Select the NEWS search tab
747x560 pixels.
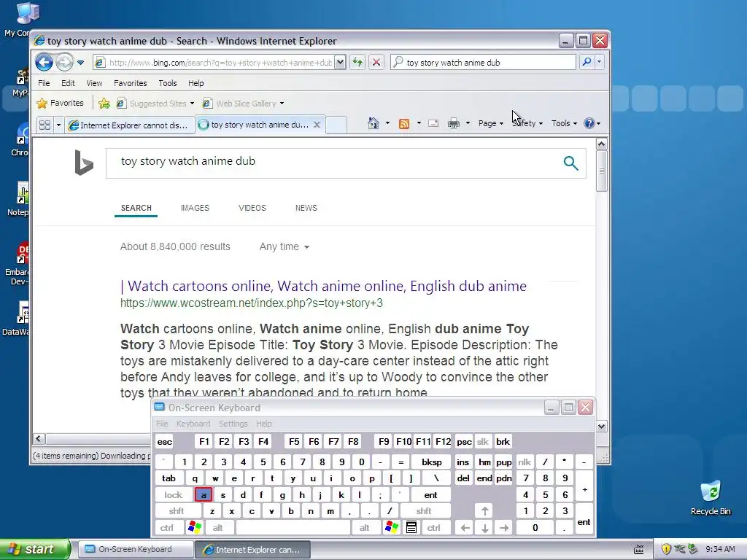[306, 208]
